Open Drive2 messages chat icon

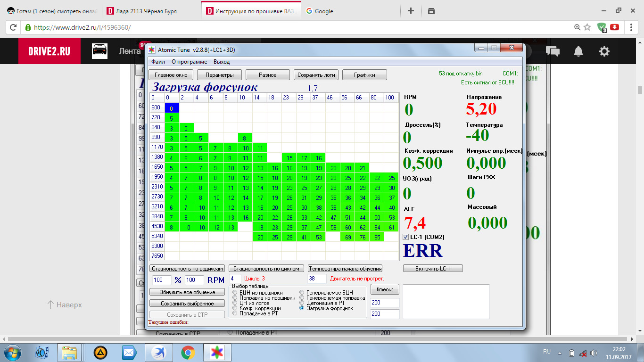coord(553,51)
